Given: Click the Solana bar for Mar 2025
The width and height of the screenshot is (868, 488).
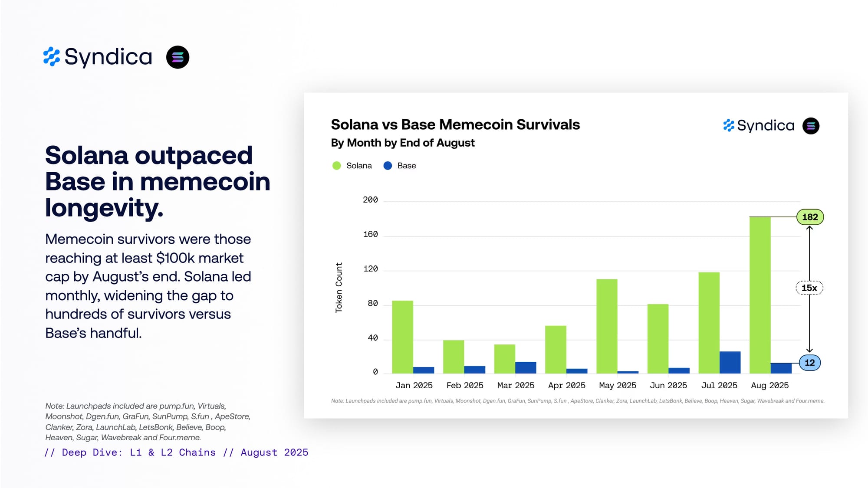Looking at the screenshot, I should 505,359.
